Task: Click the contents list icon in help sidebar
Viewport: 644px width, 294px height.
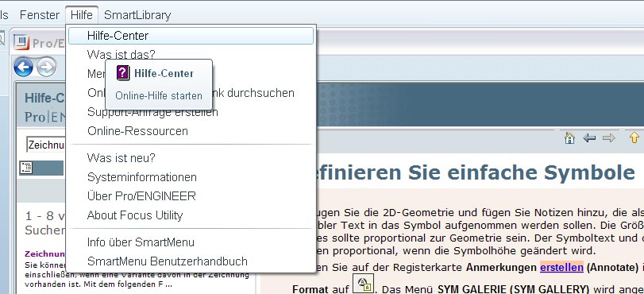Action: pyautogui.click(x=26, y=168)
